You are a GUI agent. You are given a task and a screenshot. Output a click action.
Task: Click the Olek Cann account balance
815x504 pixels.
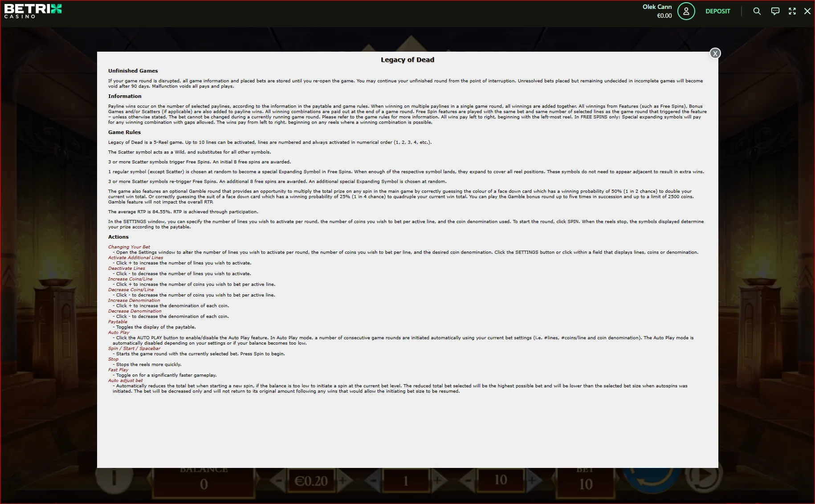657,11
